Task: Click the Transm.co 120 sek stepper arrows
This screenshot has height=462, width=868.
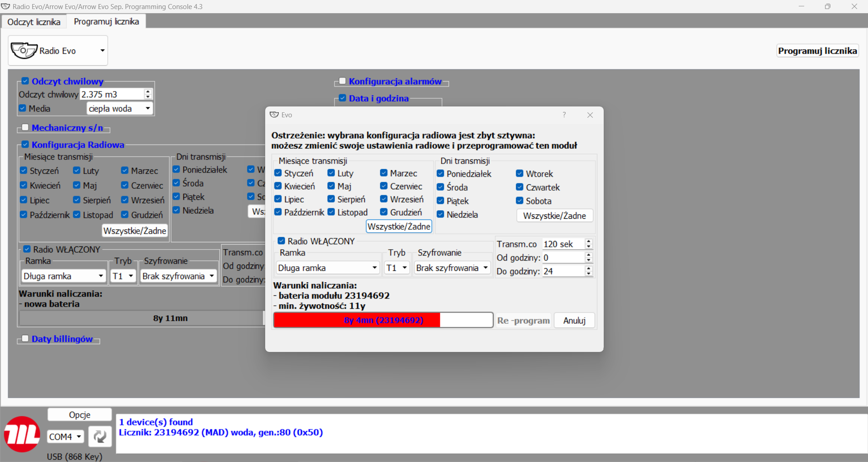Action: (588, 244)
